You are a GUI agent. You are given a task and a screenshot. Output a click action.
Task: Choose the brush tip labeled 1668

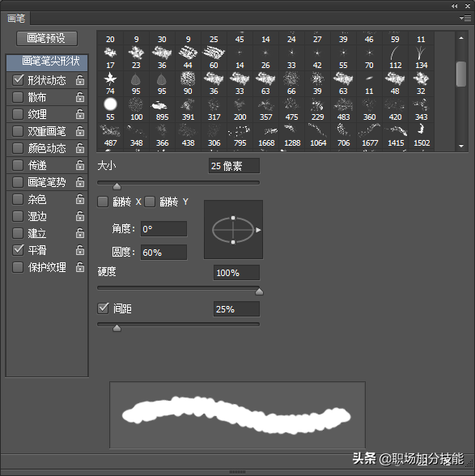(266, 135)
